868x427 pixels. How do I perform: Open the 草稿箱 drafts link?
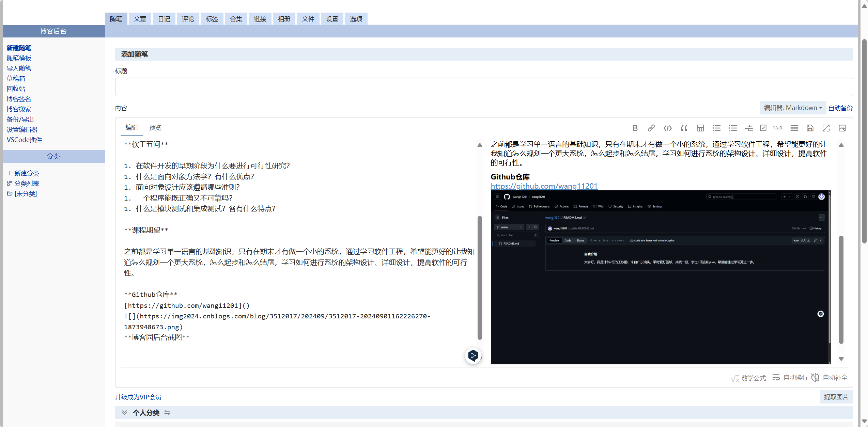16,78
